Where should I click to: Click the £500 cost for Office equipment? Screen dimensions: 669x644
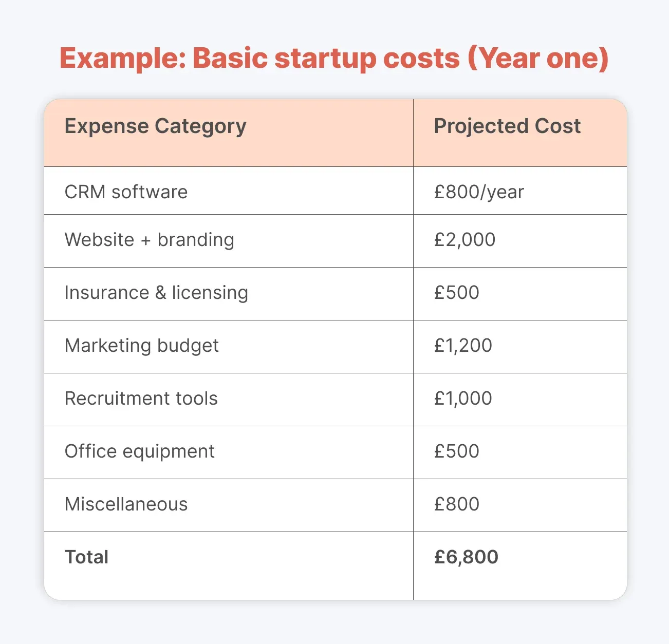456,451
